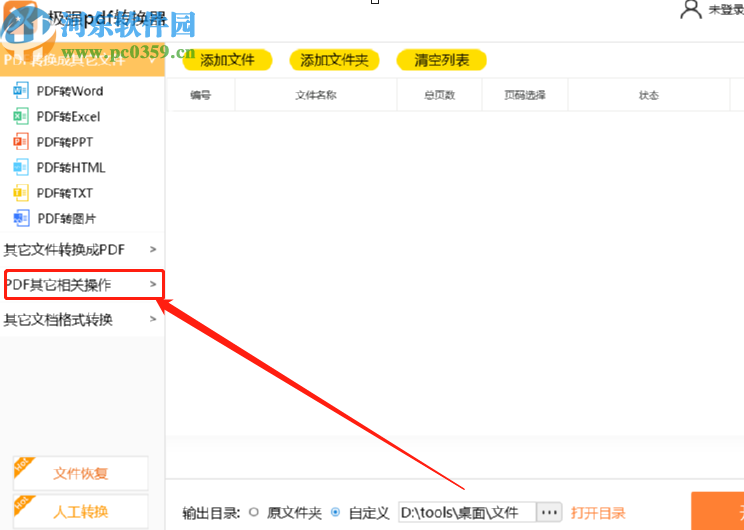
Task: Click the PDF转Word icon
Action: pyautogui.click(x=20, y=90)
